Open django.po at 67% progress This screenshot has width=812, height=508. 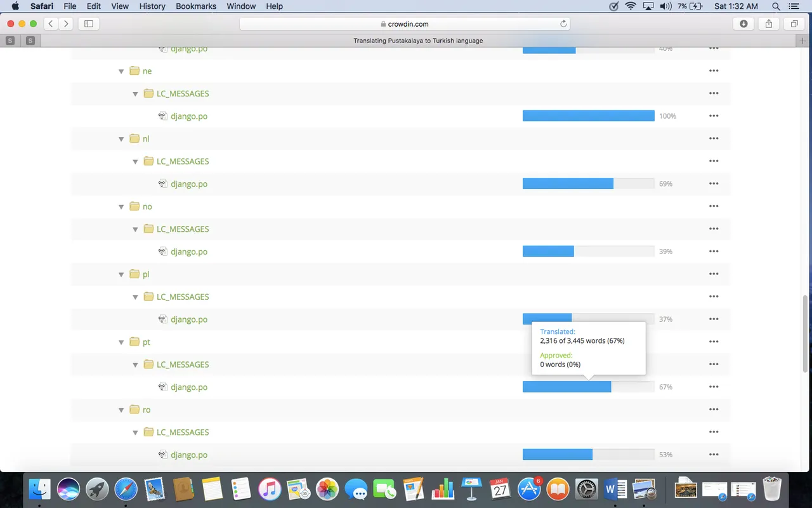(x=189, y=387)
